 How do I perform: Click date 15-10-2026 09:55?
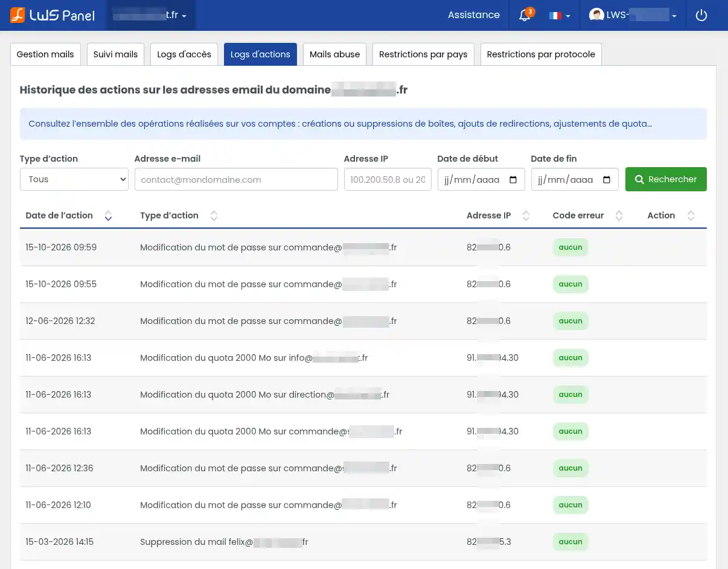click(61, 284)
